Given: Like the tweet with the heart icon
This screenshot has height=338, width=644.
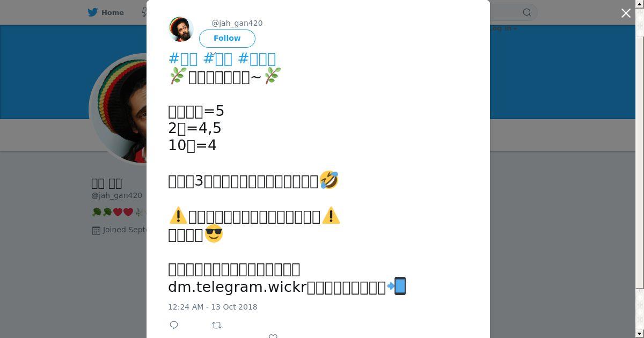Looking at the screenshot, I should [273, 336].
